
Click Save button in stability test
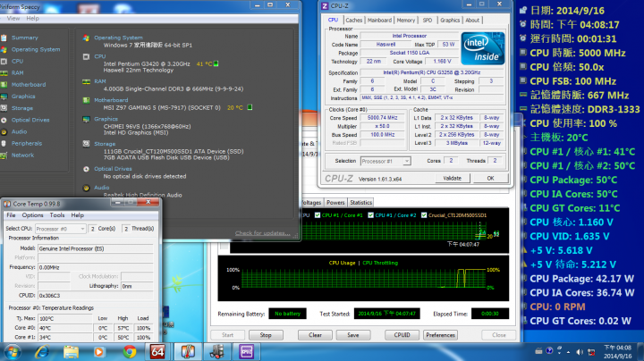(353, 335)
